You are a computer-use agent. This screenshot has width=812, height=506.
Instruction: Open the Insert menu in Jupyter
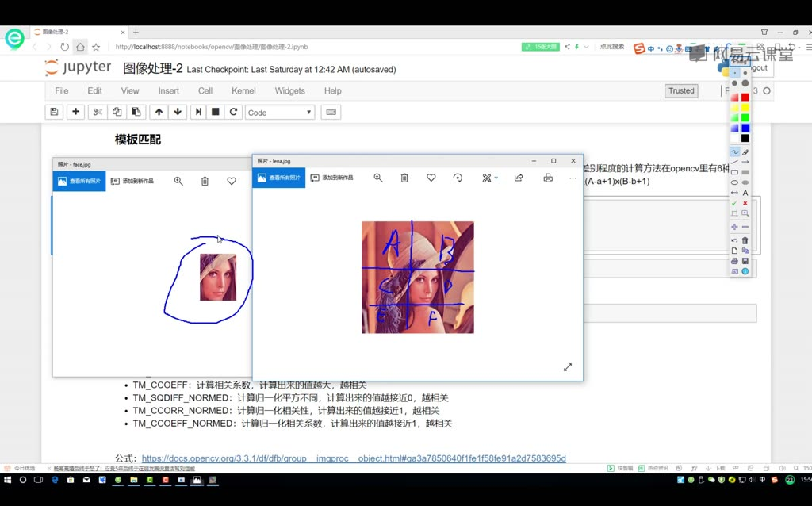click(168, 90)
